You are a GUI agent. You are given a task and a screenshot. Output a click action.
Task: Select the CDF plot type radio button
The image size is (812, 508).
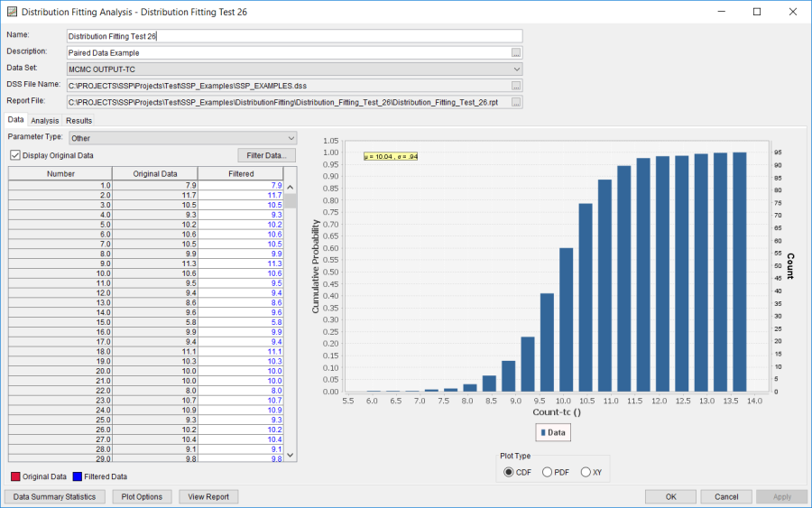point(510,472)
